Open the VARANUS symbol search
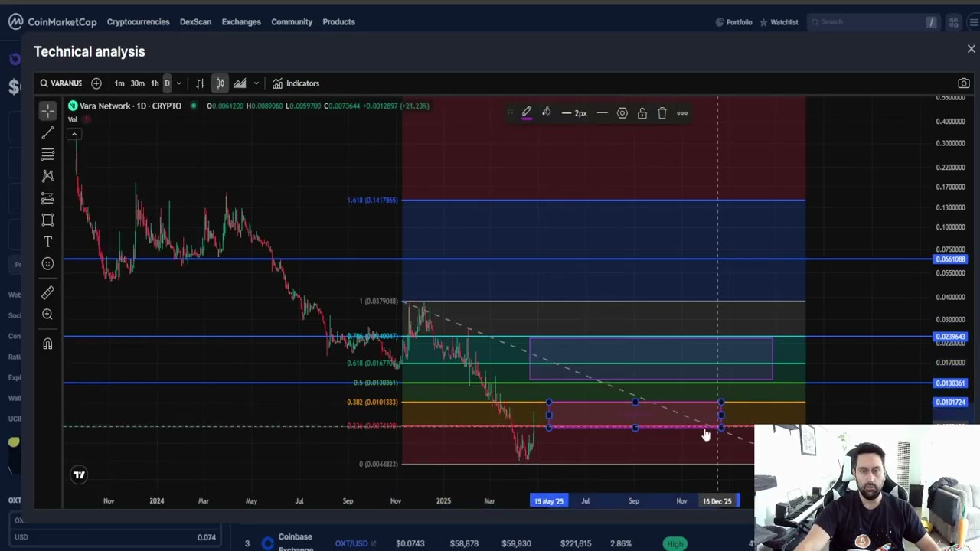Screen dimensions: 980x551 tap(61, 83)
